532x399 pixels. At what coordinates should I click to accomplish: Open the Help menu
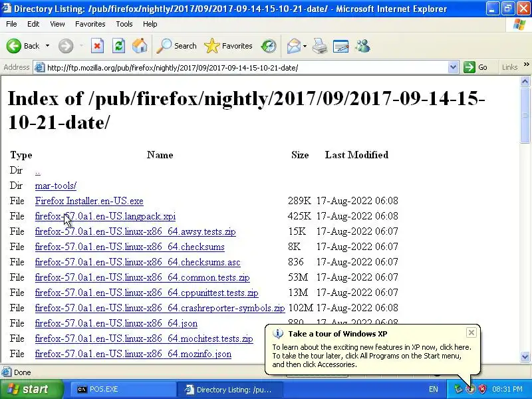(x=150, y=24)
